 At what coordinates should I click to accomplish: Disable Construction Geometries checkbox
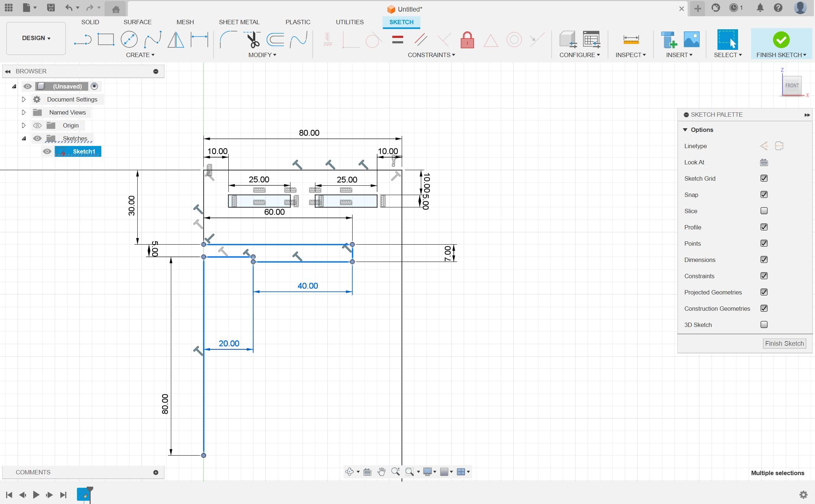[765, 308]
